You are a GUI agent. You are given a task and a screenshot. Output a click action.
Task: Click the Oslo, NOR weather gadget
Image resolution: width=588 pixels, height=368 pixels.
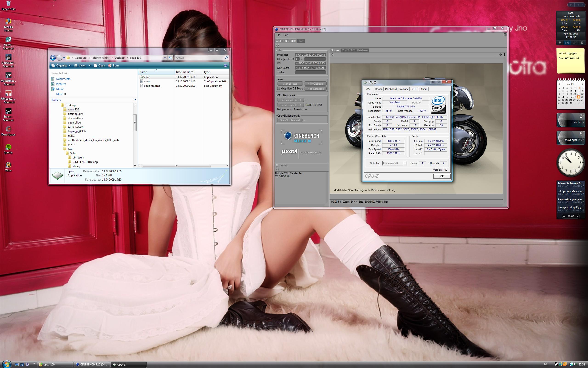click(571, 120)
